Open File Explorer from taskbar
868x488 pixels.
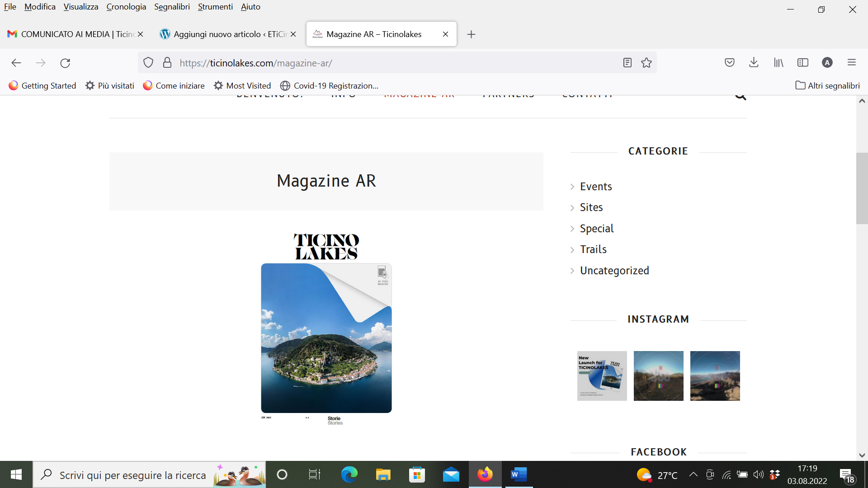tap(383, 474)
